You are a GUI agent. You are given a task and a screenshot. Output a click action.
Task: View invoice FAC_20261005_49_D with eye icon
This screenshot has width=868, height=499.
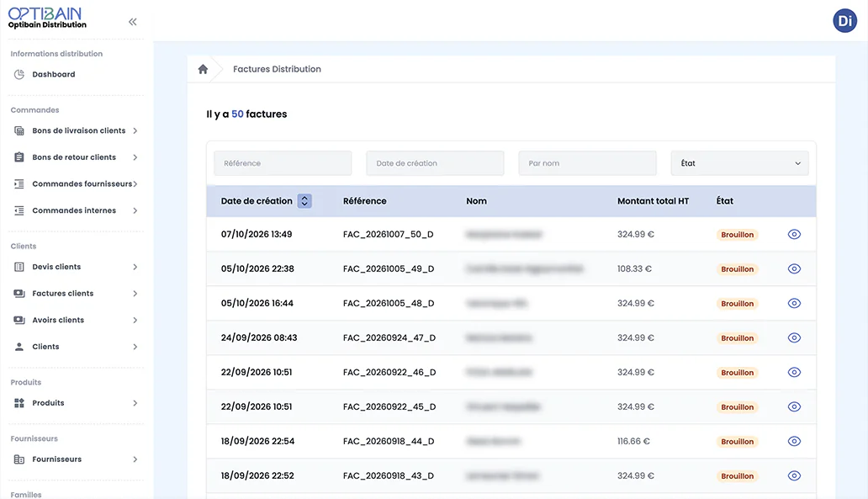pyautogui.click(x=794, y=268)
